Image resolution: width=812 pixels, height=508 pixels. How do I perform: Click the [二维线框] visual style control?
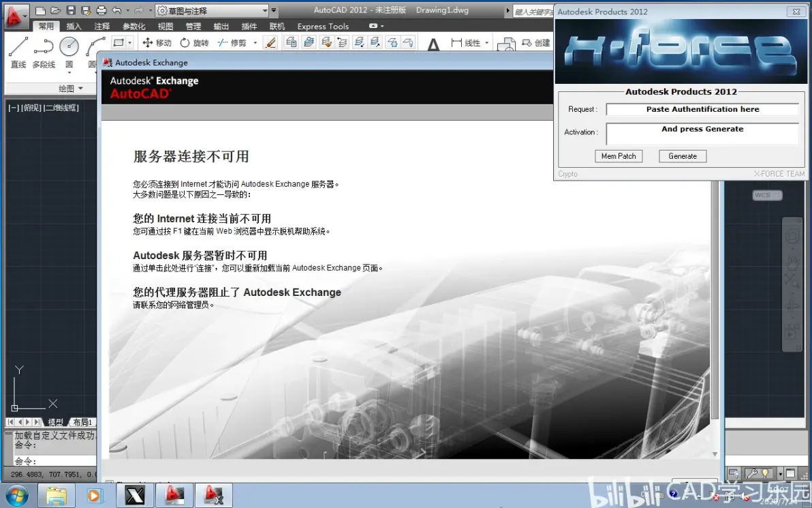point(61,108)
